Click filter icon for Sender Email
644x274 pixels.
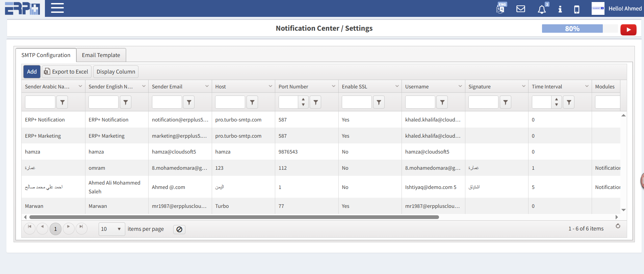pyautogui.click(x=189, y=102)
